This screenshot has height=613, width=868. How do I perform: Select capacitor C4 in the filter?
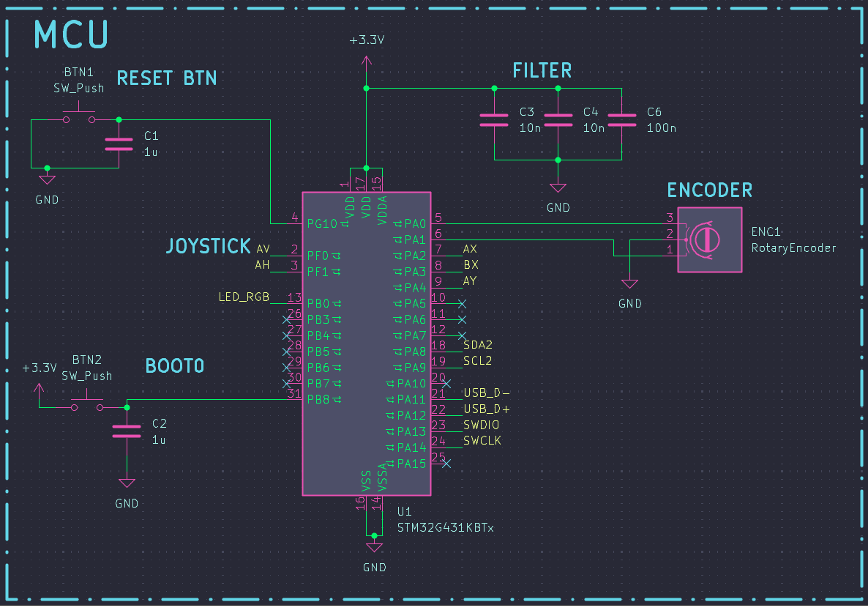pyautogui.click(x=558, y=120)
